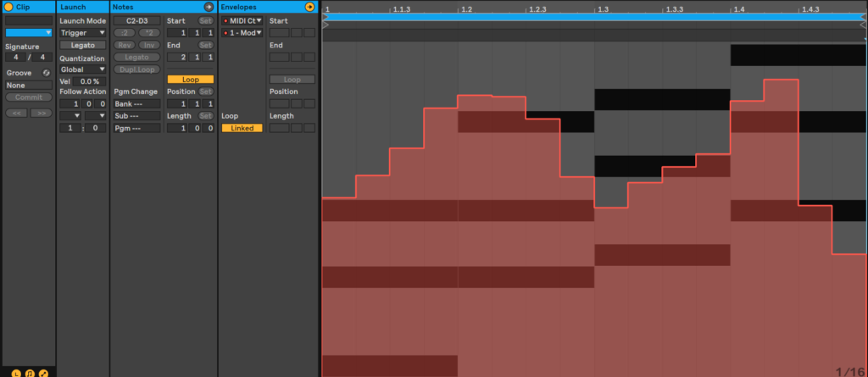Open the 1 - Mod control chooser
The image size is (868, 377).
242,33
